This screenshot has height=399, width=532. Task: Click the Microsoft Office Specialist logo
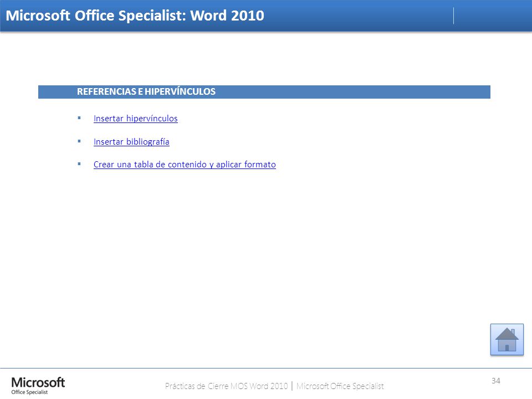click(38, 386)
